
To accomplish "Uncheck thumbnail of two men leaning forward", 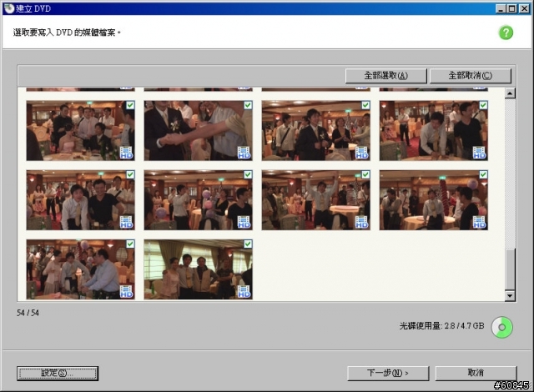I will tap(130, 174).
